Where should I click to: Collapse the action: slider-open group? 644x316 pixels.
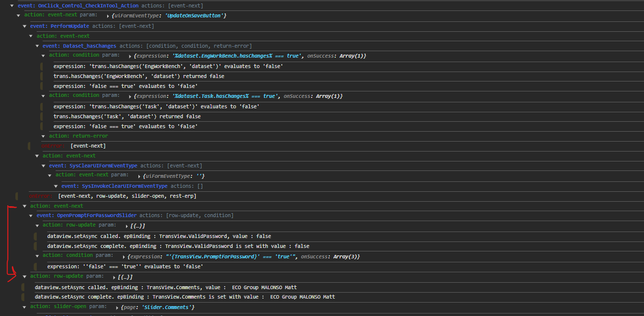pos(24,307)
